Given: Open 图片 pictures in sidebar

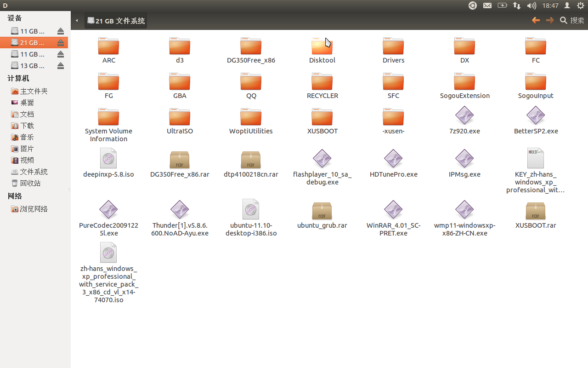Looking at the screenshot, I should pos(34,149).
